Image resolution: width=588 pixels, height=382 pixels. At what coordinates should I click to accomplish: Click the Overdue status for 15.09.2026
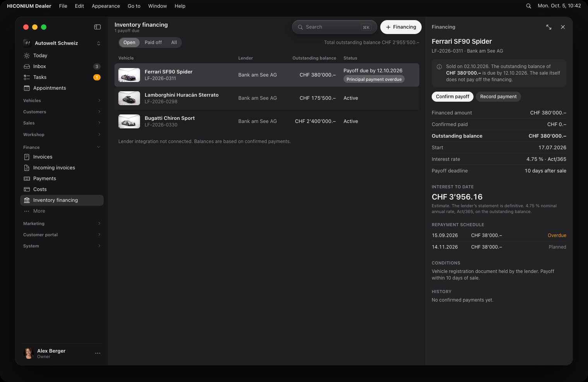tap(557, 235)
